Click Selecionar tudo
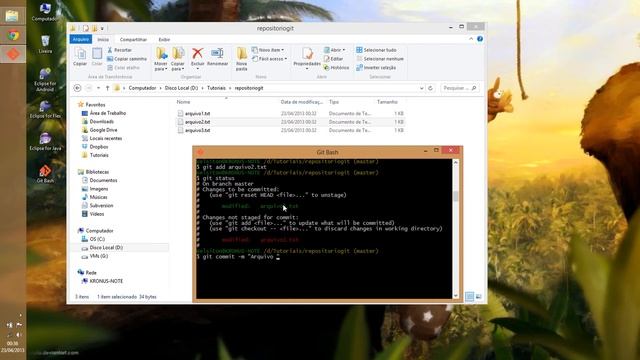The width and height of the screenshot is (640, 360). (x=376, y=50)
